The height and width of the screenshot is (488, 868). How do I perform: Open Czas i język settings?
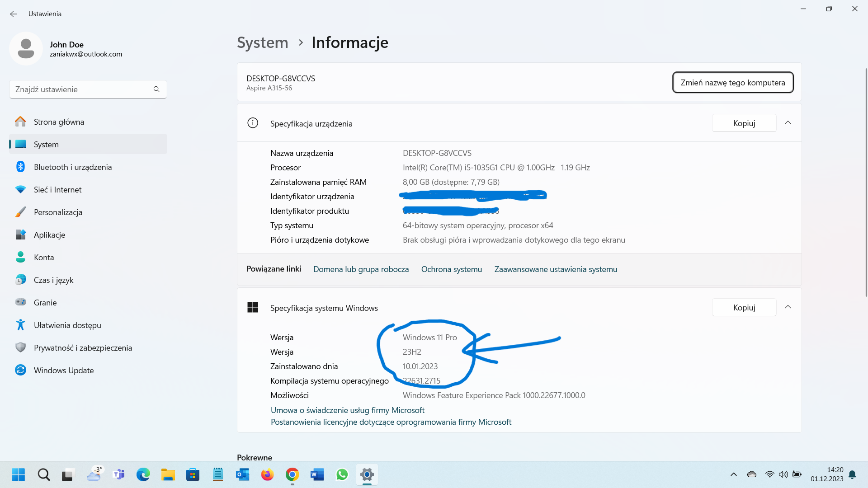point(88,280)
